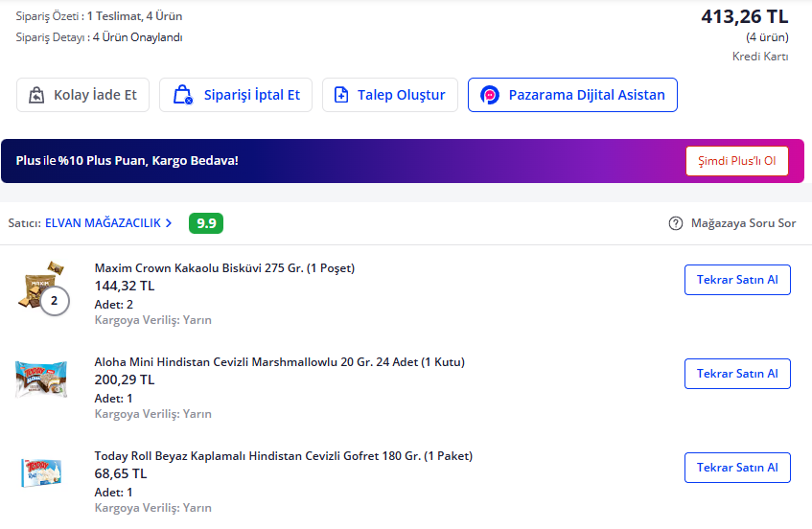812x529 pixels.
Task: Click the Talep Oluştur document icon
Action: click(x=341, y=95)
